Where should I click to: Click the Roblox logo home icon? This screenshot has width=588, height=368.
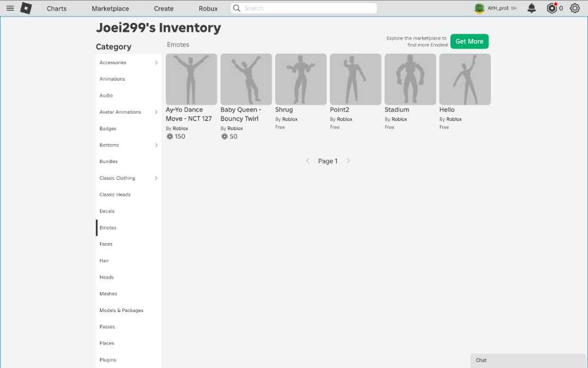coord(26,8)
